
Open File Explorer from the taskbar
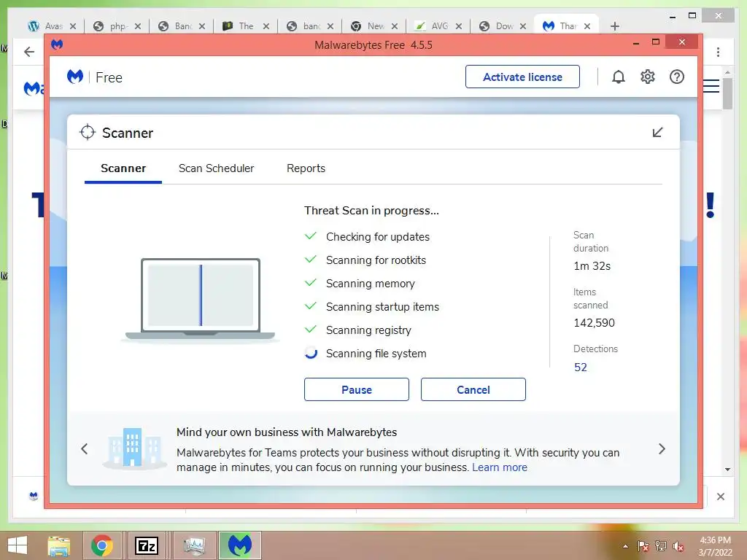(x=58, y=545)
